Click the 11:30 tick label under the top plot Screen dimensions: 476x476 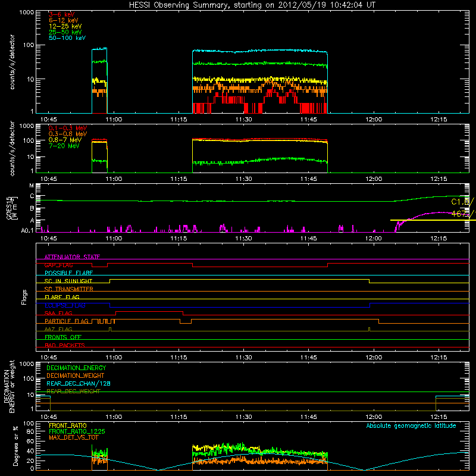coord(243,120)
